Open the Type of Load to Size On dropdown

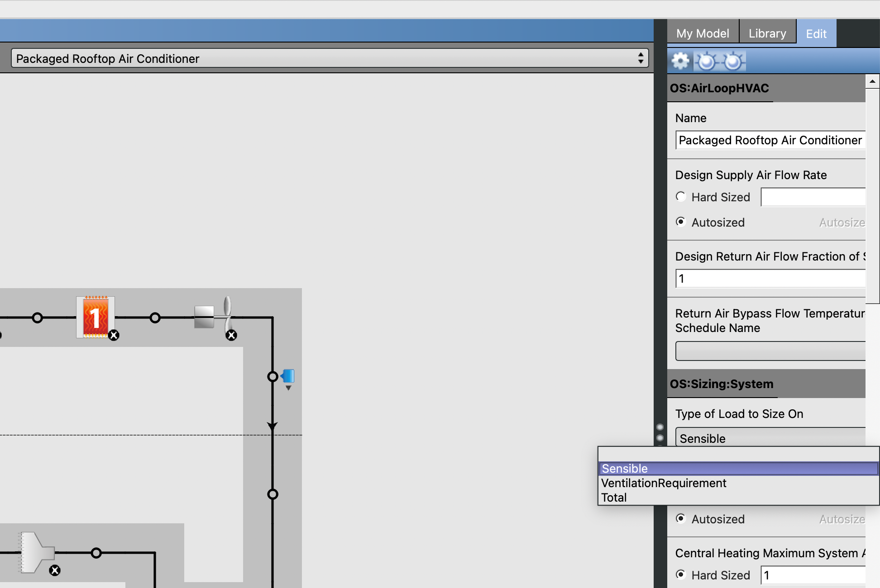click(x=770, y=438)
